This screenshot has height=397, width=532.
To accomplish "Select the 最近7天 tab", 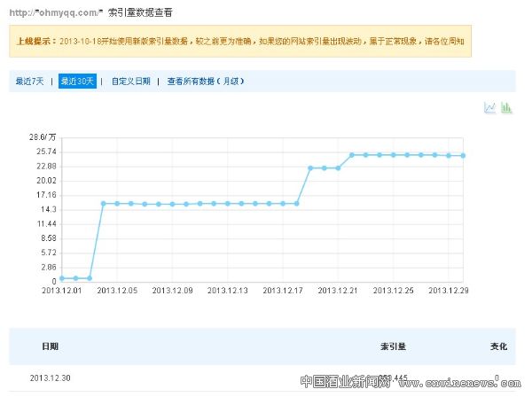I will 29,82.
